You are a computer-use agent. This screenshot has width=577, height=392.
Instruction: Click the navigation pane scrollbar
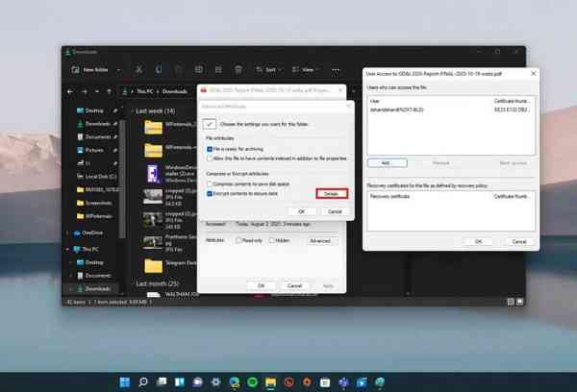point(123,180)
